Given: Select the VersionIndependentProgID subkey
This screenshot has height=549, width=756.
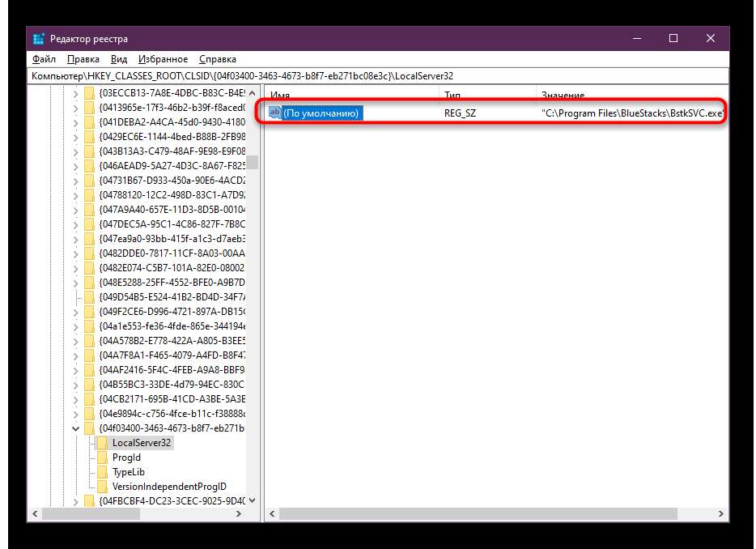Looking at the screenshot, I should point(169,487).
